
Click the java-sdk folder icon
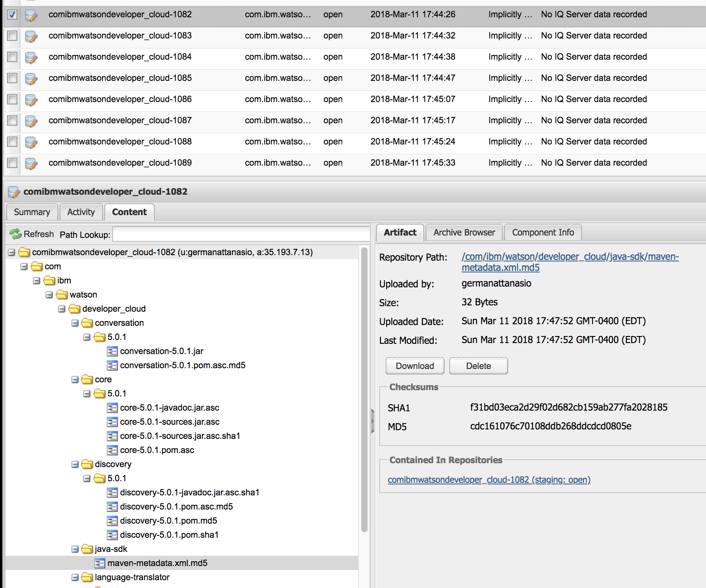[x=87, y=549]
